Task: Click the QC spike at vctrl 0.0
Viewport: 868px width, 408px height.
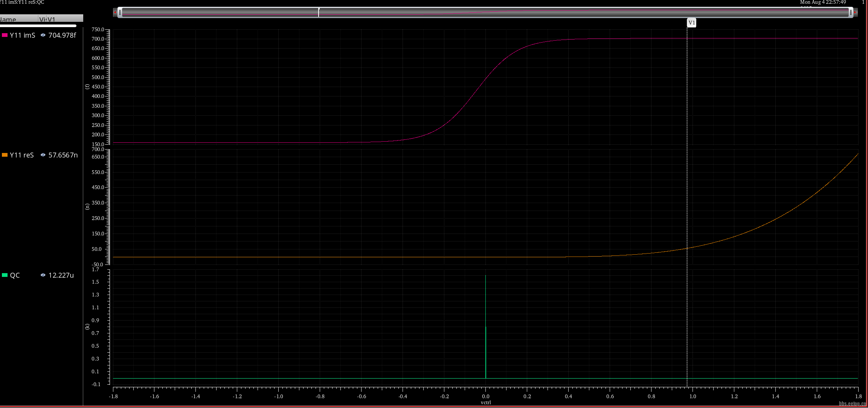Action: pyautogui.click(x=486, y=326)
